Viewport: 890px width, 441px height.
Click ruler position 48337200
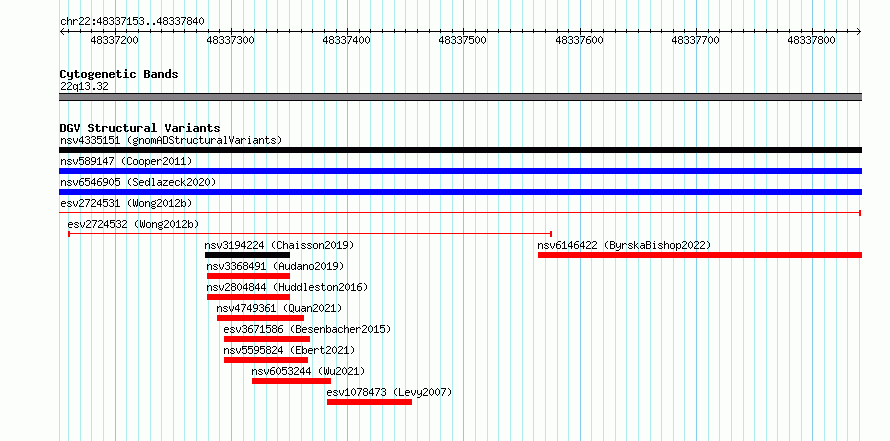[115, 40]
